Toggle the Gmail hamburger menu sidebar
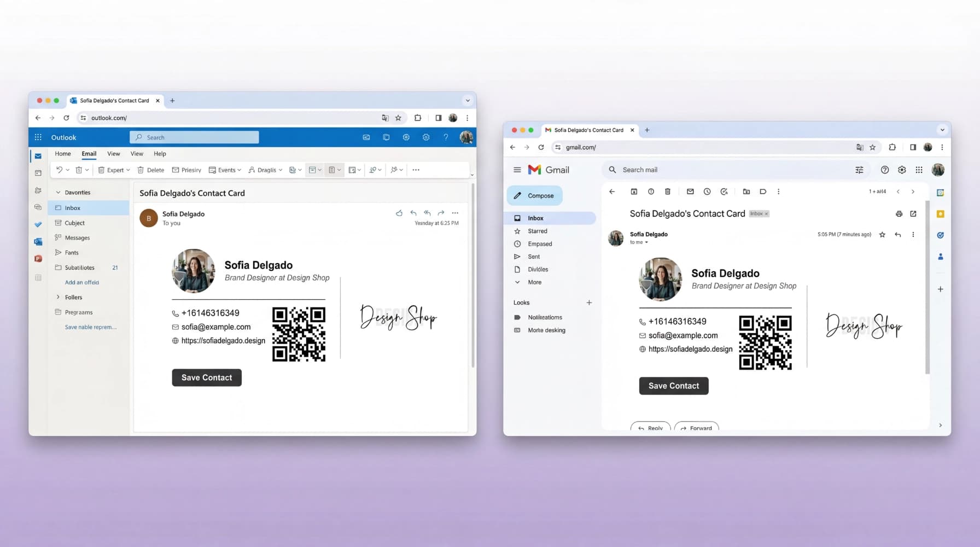This screenshot has height=547, width=980. pyautogui.click(x=517, y=170)
